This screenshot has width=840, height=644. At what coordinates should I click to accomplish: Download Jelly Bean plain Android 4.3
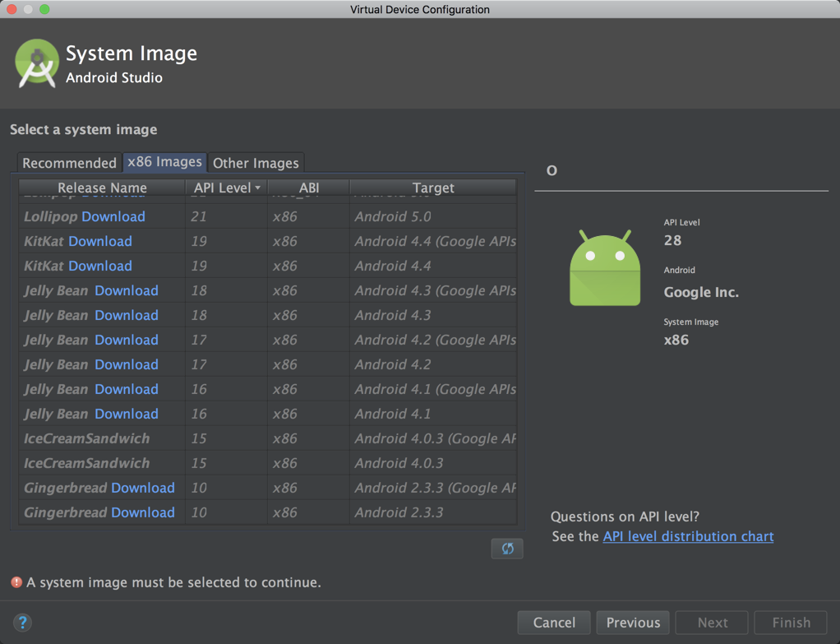tap(127, 315)
